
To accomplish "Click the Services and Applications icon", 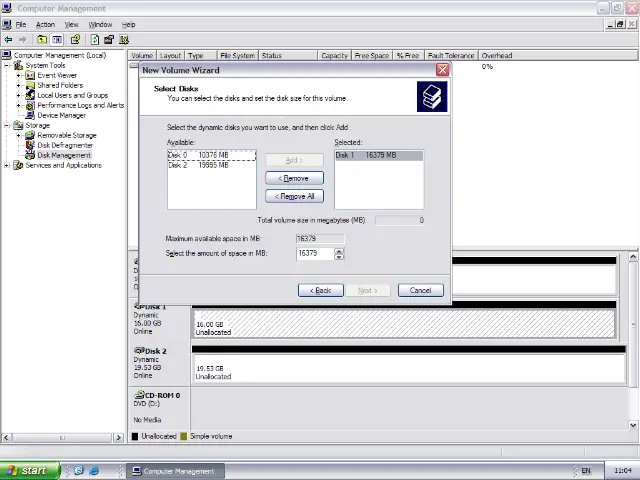I will (x=18, y=165).
